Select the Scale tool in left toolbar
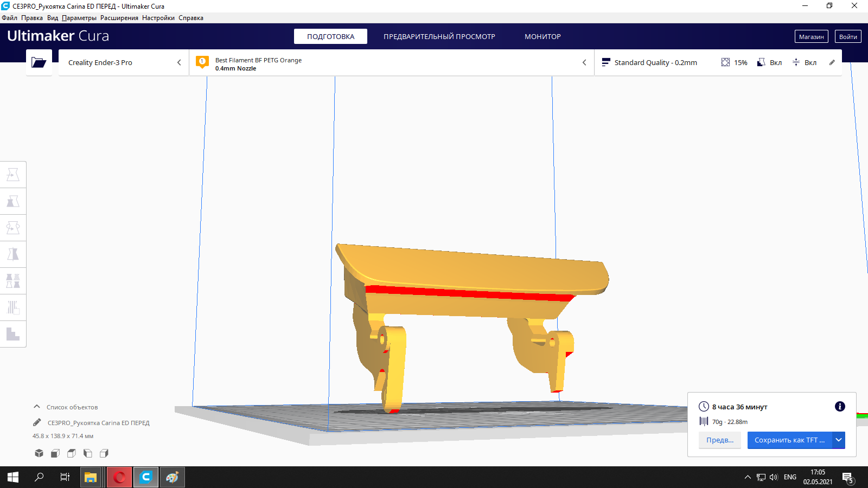 13,201
